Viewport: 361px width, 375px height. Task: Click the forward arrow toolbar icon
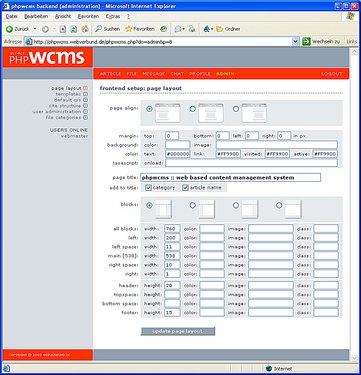click(x=45, y=29)
